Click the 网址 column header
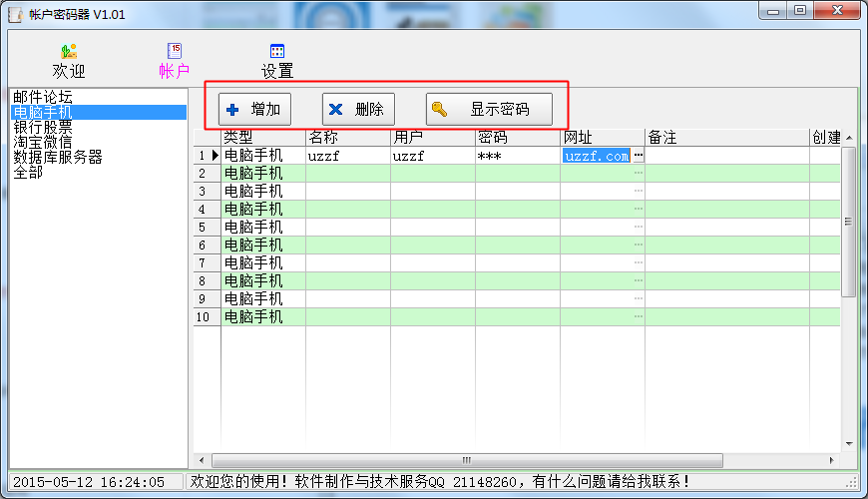Viewport: 868px width, 499px height. [x=603, y=138]
